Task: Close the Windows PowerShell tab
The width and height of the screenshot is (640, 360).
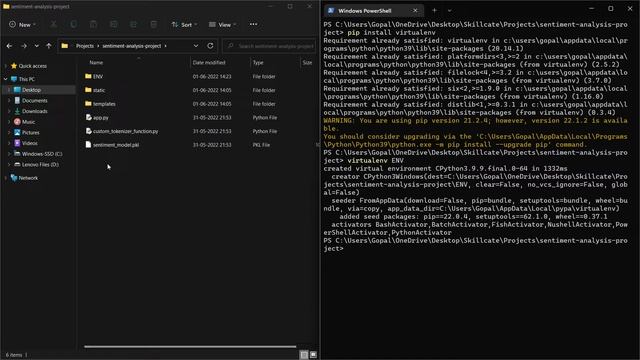Action: click(415, 11)
